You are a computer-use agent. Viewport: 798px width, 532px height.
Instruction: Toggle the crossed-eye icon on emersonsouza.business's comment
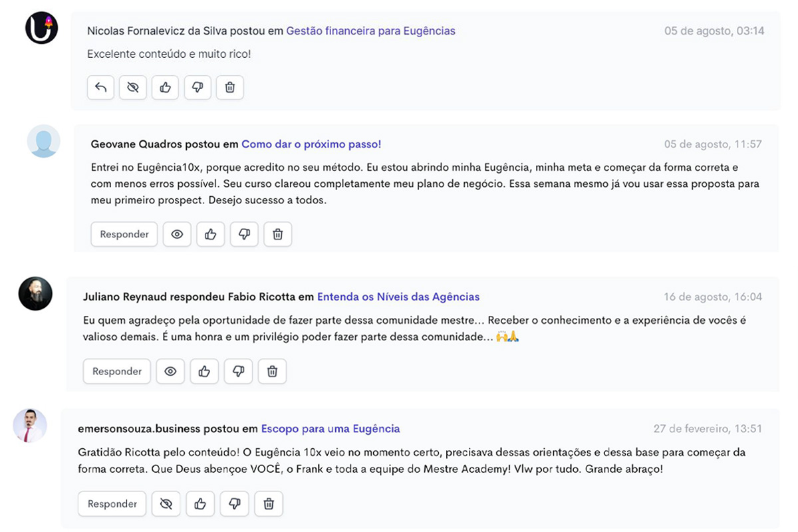click(x=166, y=503)
